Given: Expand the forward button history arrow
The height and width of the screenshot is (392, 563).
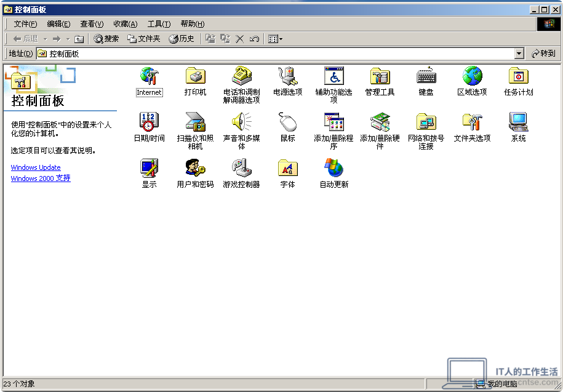Looking at the screenshot, I should [68, 39].
